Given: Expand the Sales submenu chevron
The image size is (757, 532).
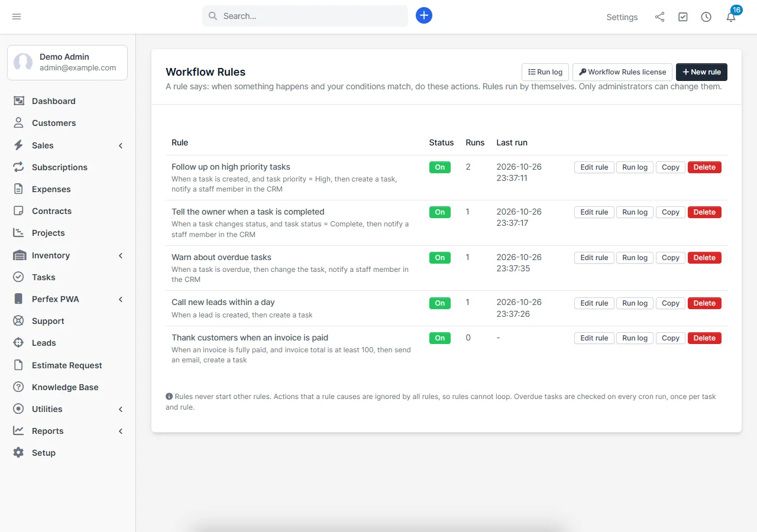Looking at the screenshot, I should click(121, 145).
